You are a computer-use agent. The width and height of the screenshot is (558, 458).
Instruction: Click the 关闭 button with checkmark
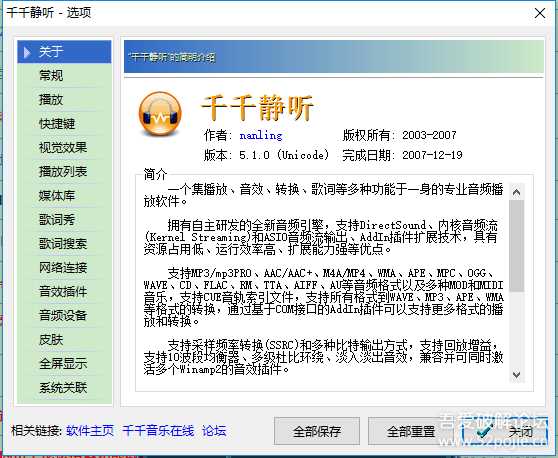coord(505,431)
